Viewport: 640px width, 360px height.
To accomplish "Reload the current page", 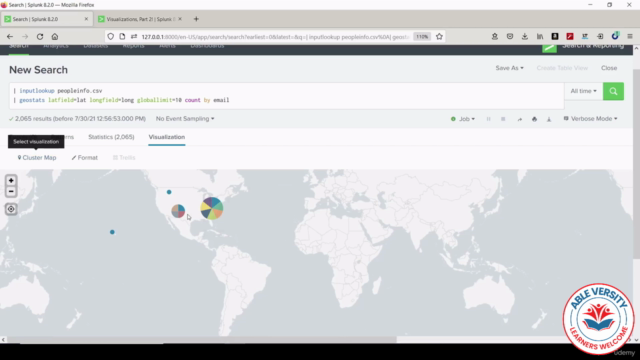I will pyautogui.click(x=40, y=36).
